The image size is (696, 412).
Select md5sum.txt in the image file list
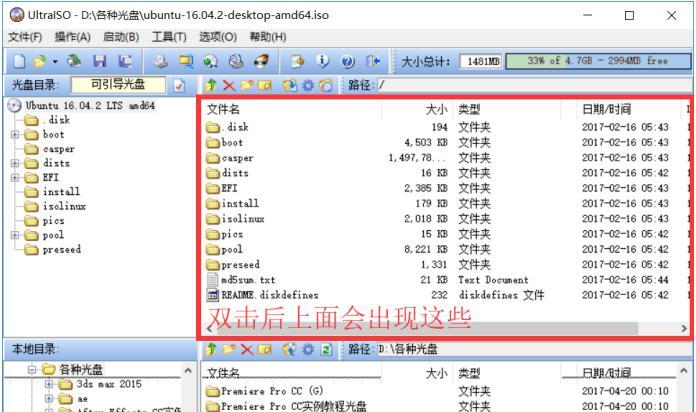[248, 280]
